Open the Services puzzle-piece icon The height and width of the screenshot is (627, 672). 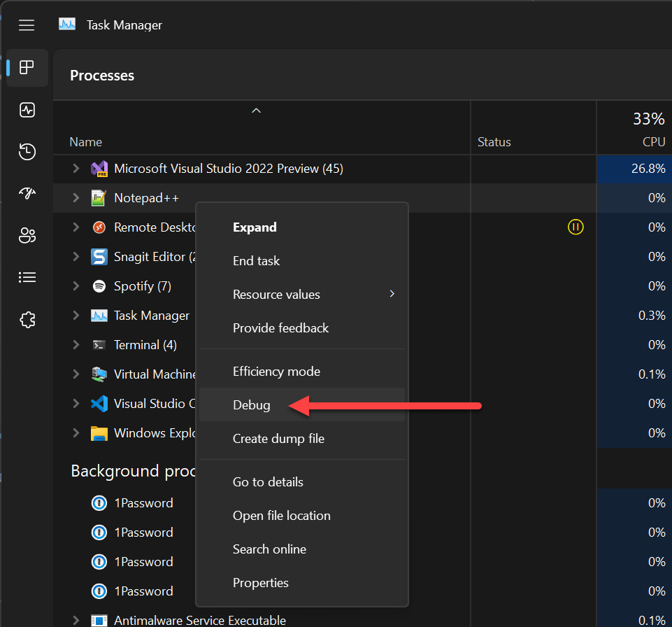pos(27,320)
